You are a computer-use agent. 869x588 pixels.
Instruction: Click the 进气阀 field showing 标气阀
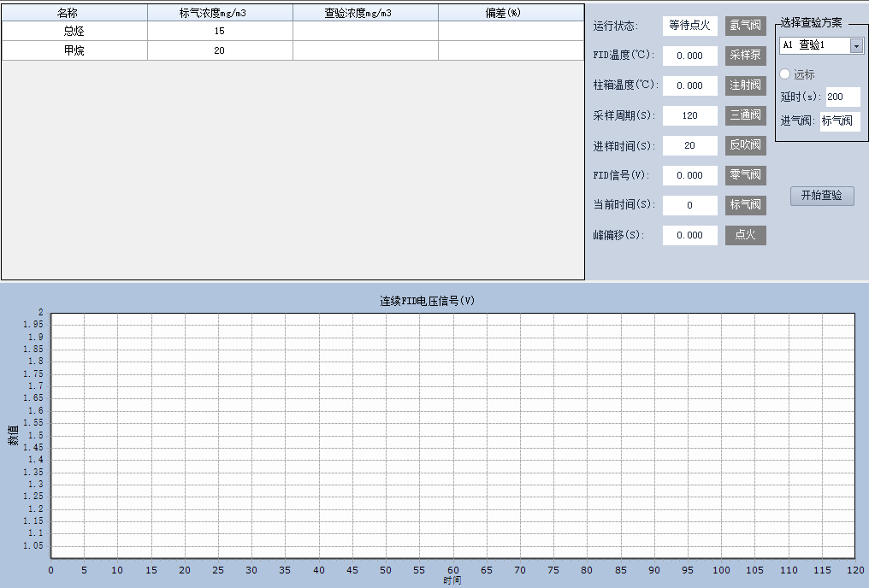coord(839,121)
